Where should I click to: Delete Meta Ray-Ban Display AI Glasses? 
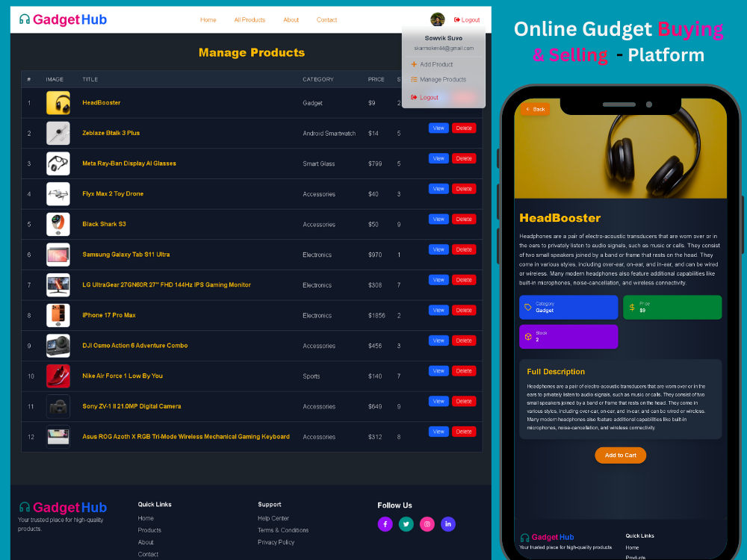click(x=464, y=158)
